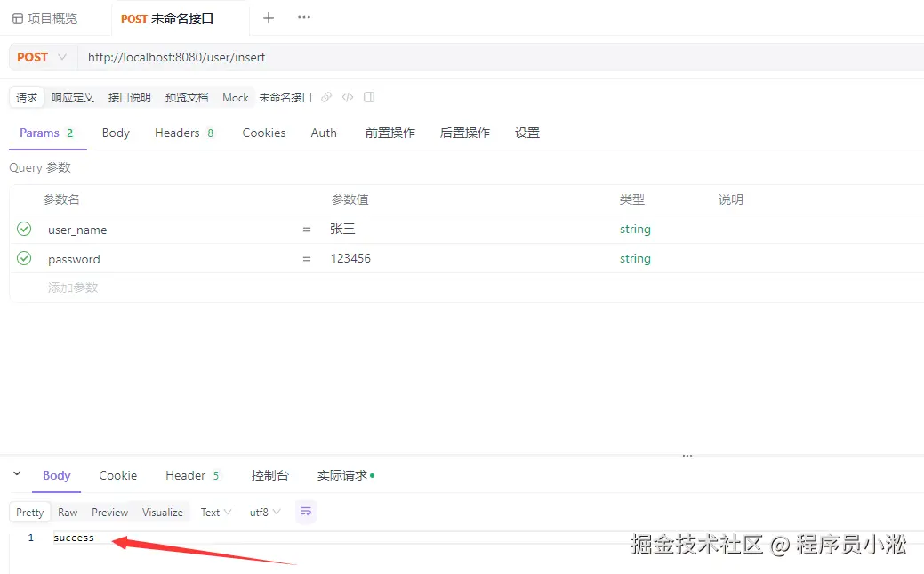
Task: Open the password string type dropdown
Action: click(635, 258)
